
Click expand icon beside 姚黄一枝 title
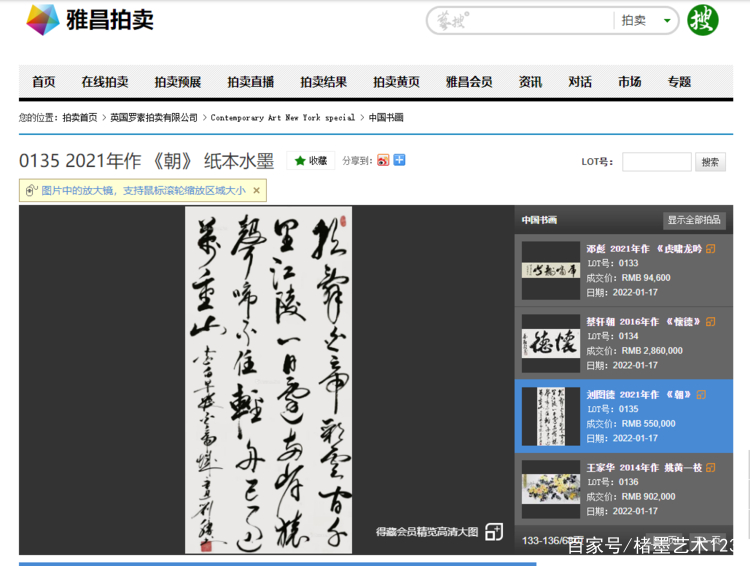tap(711, 467)
